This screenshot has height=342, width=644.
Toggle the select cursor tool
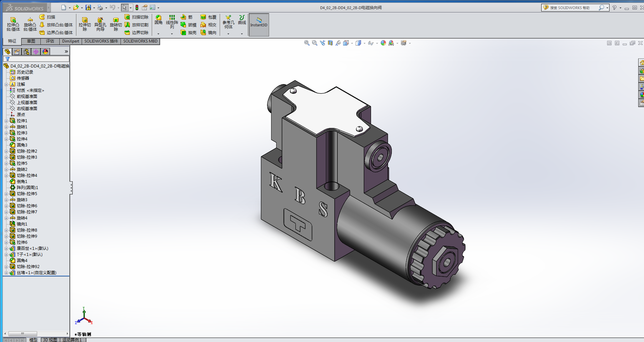tap(124, 7)
